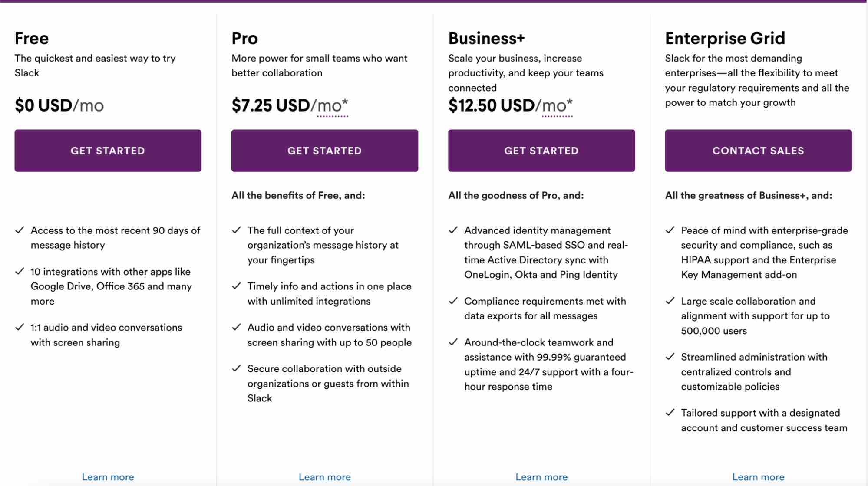Click checkmark beside '90 days of message history'

pyautogui.click(x=20, y=230)
